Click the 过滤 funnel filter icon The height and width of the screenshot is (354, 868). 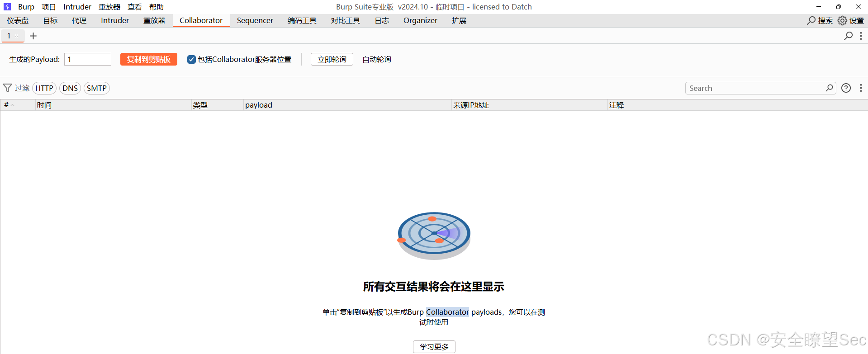pyautogui.click(x=7, y=88)
